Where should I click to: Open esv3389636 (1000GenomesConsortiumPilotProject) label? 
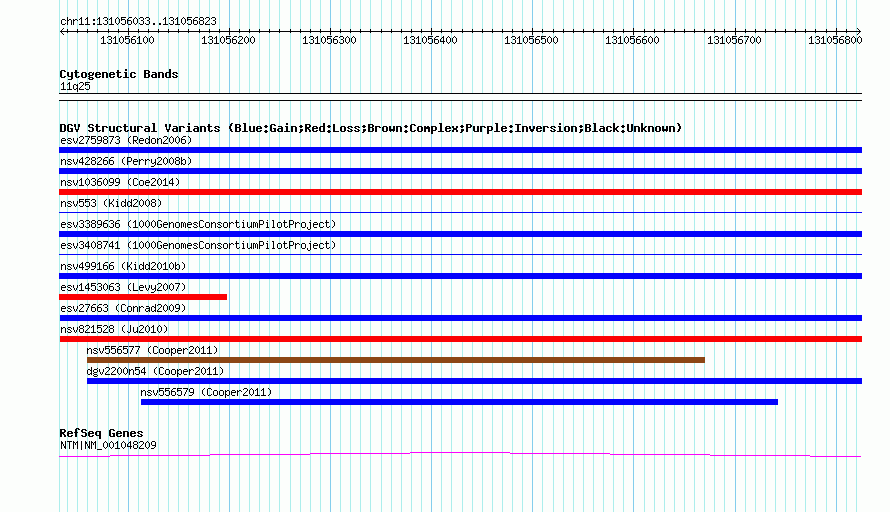tap(198, 224)
